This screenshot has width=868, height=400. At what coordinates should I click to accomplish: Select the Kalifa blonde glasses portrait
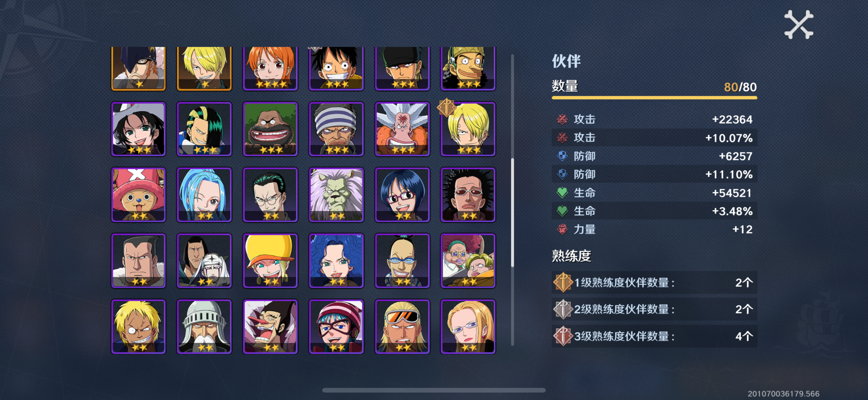468,326
